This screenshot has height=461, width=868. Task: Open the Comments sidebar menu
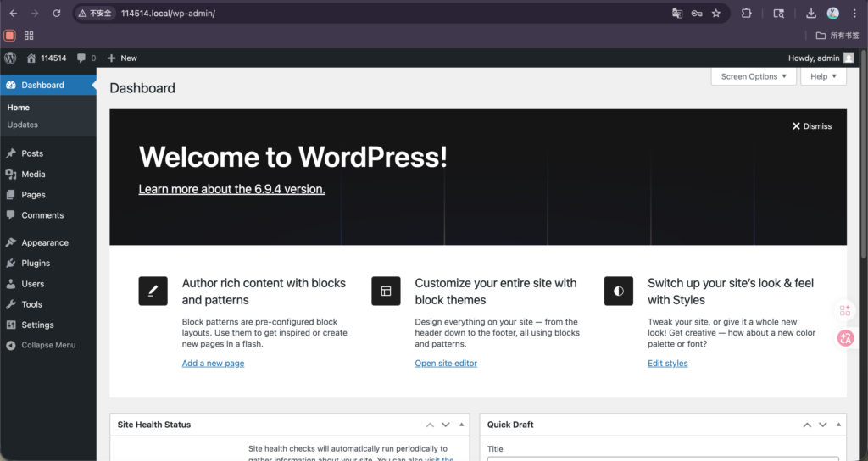[x=48, y=214]
